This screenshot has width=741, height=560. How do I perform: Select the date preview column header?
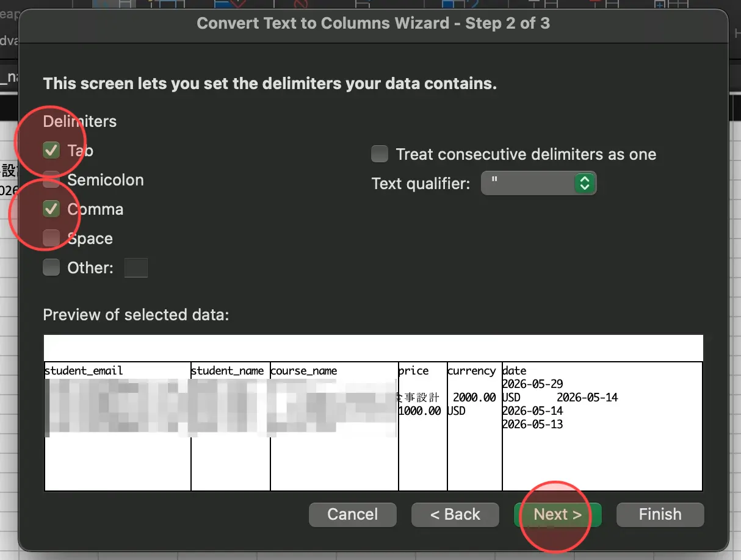pyautogui.click(x=515, y=371)
